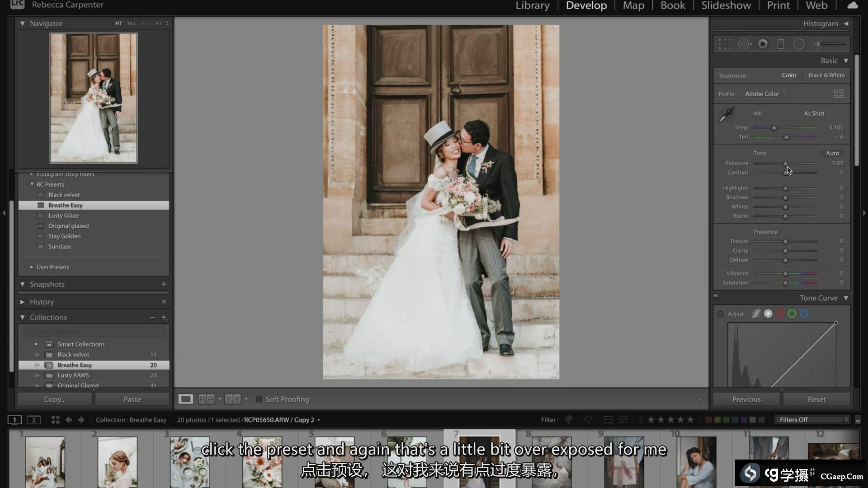Viewport: 868px width, 488px height.
Task: Pick the White Balance eyedropper tool
Action: click(x=726, y=114)
